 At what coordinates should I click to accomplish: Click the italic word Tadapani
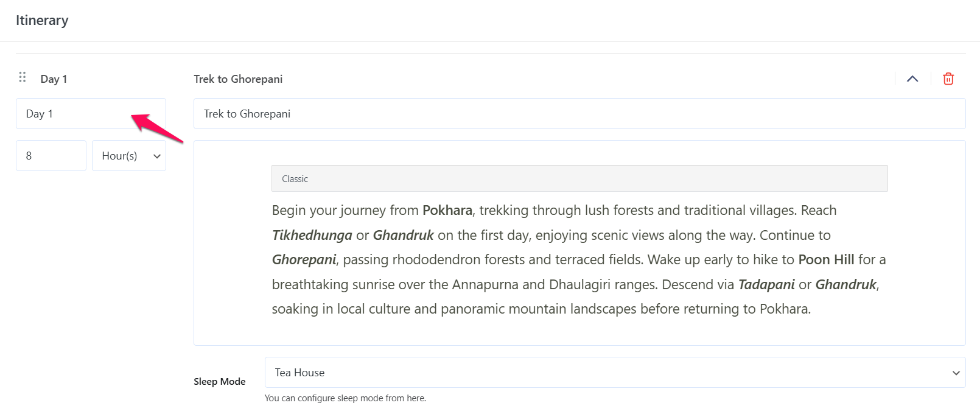(766, 285)
